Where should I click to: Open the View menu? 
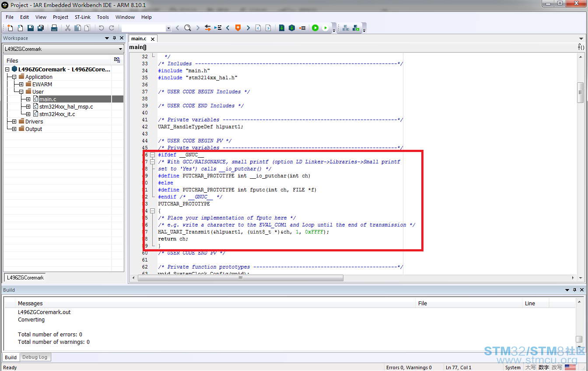pos(41,17)
